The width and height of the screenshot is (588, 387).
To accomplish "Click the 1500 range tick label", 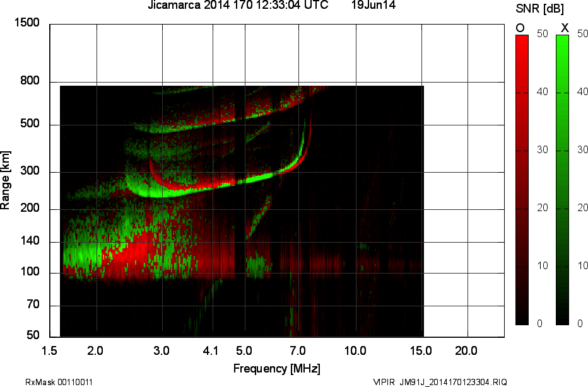I will click(x=26, y=23).
